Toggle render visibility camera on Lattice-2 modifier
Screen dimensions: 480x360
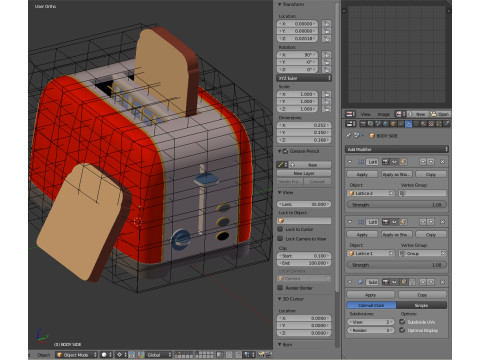point(385,162)
